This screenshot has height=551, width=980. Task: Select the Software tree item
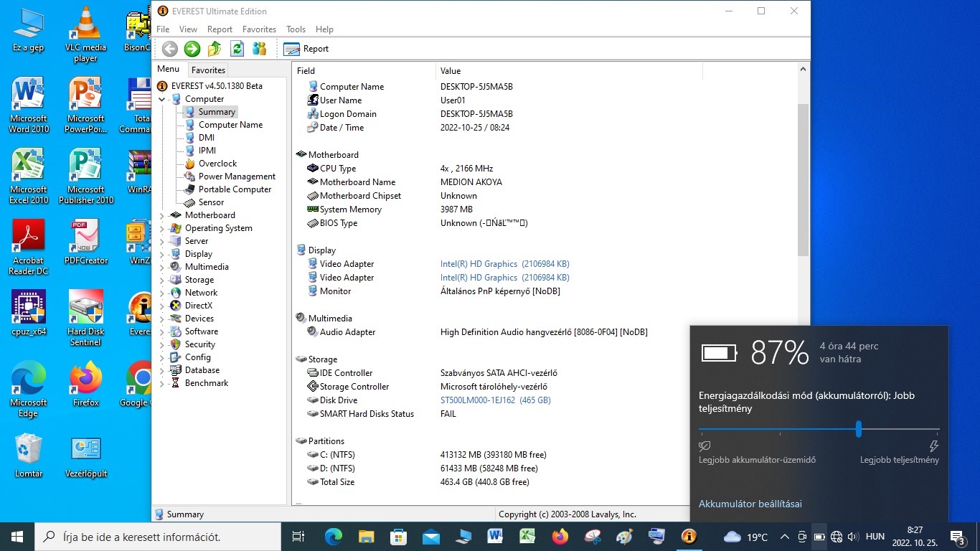[202, 331]
